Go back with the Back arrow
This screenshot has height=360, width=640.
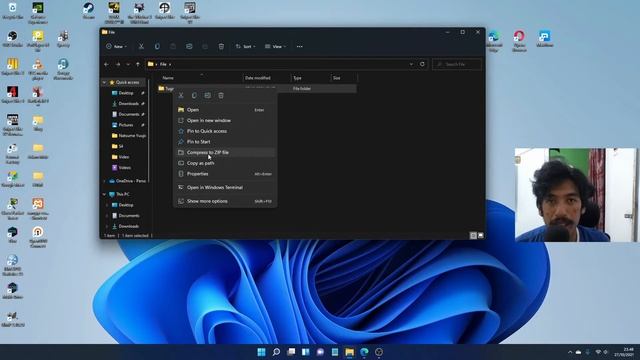click(107, 64)
